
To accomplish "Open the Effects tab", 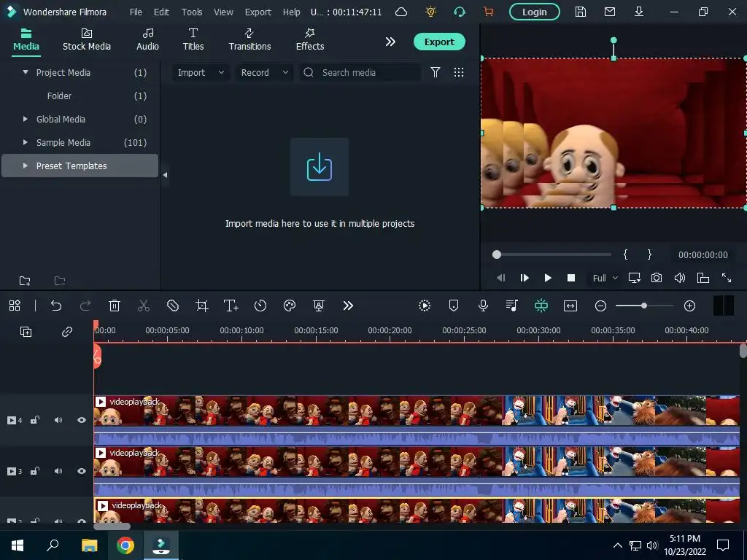I will pyautogui.click(x=309, y=39).
